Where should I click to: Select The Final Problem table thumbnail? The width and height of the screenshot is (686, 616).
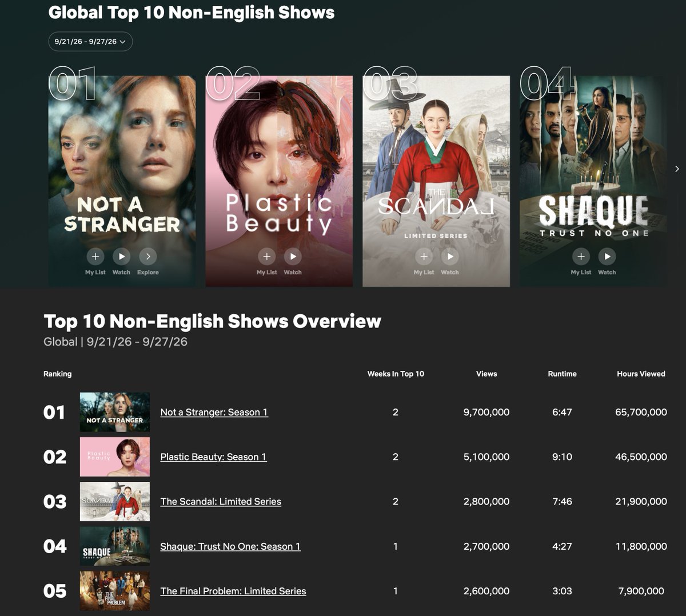coord(115,591)
